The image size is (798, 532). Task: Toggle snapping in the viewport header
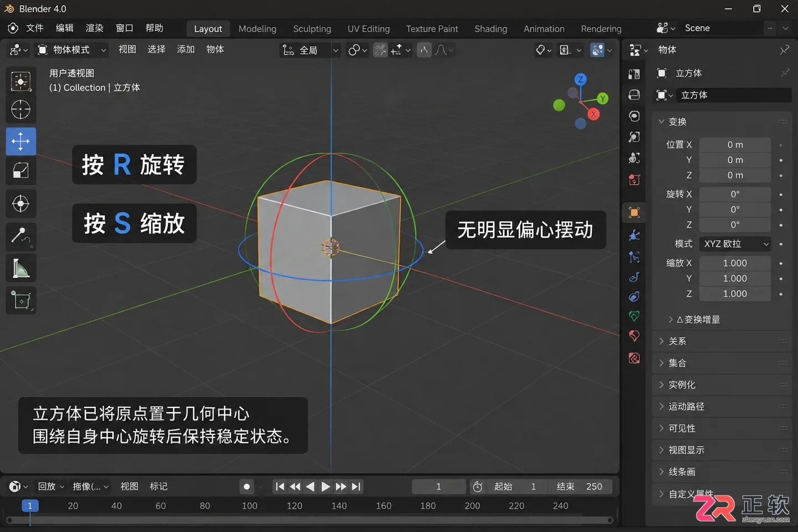pos(380,50)
